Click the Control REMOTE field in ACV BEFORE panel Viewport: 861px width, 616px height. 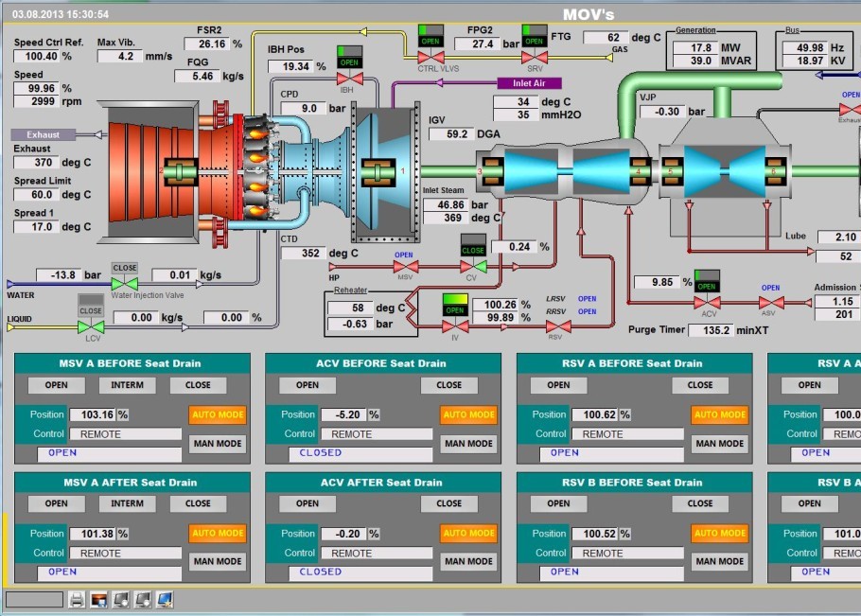377,434
